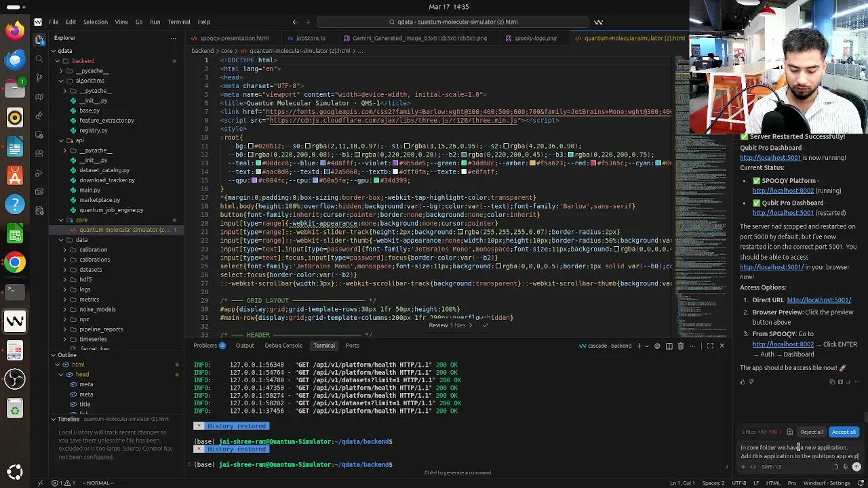Click the title node in Outline

[85, 404]
